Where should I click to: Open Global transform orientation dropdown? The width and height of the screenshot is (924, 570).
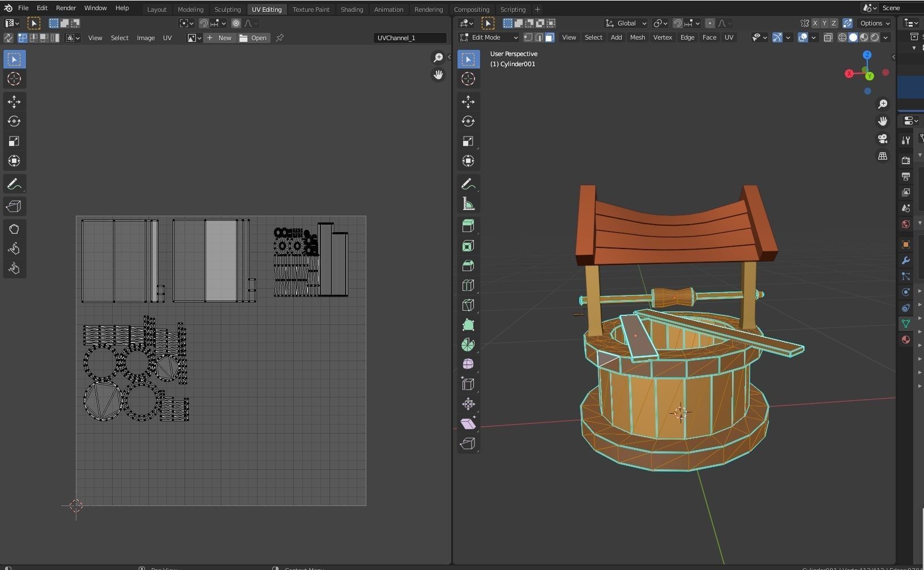626,23
